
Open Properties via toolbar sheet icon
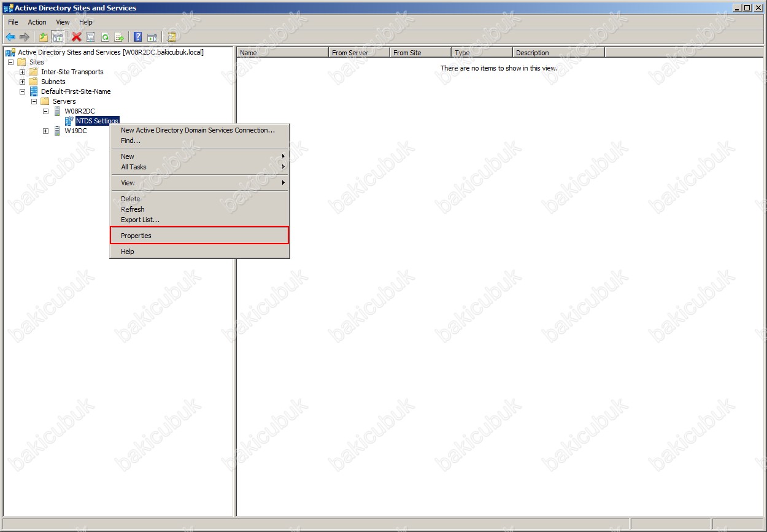[91, 37]
